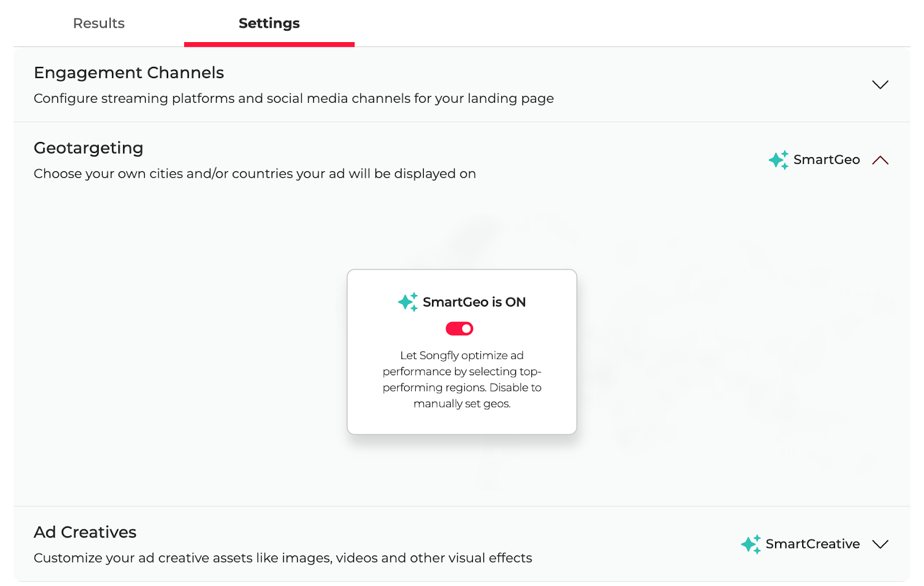924x586 pixels.
Task: Click the Songfly optimization description text
Action: [462, 379]
